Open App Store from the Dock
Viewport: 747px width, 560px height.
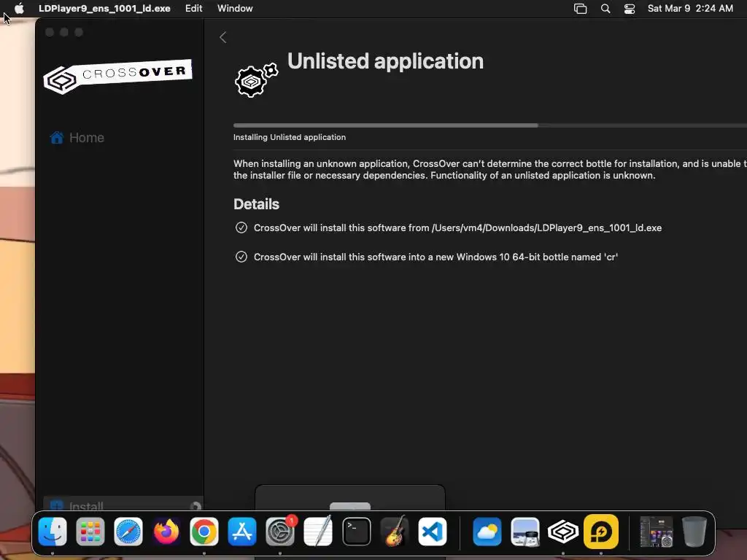(242, 532)
